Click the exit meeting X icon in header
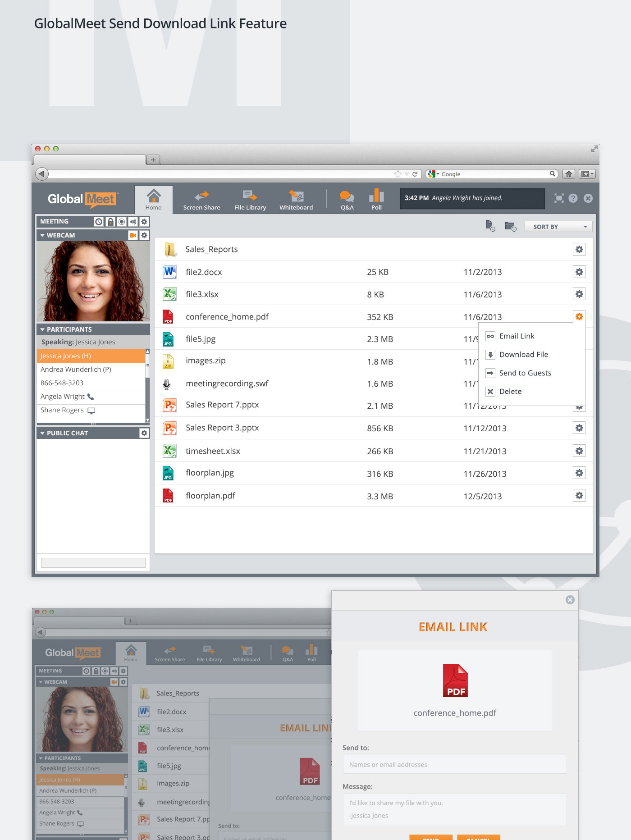631x840 pixels. (588, 198)
